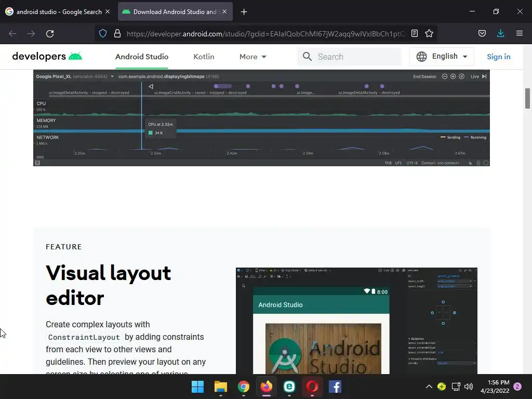Show hidden system tray icons
The width and height of the screenshot is (532, 399).
point(429,387)
